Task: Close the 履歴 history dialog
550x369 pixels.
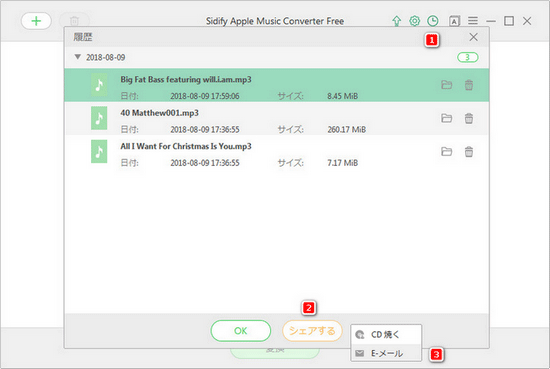Action: pyautogui.click(x=474, y=37)
